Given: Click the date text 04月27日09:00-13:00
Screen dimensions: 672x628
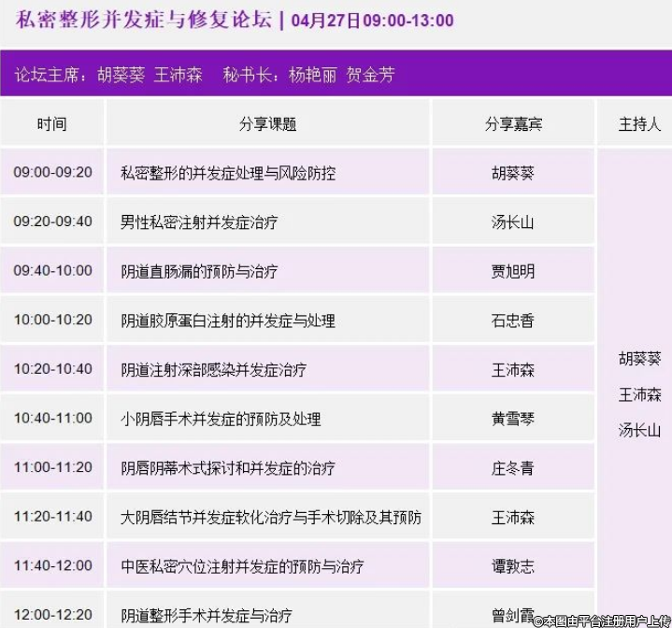Looking at the screenshot, I should click(372, 21).
